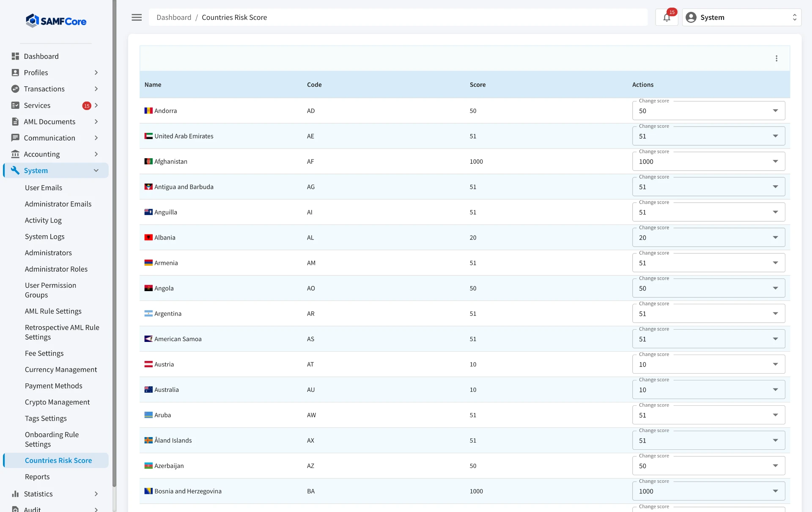Screen dimensions: 812x512
Task: Click the Transactions sidebar icon
Action: click(15, 89)
